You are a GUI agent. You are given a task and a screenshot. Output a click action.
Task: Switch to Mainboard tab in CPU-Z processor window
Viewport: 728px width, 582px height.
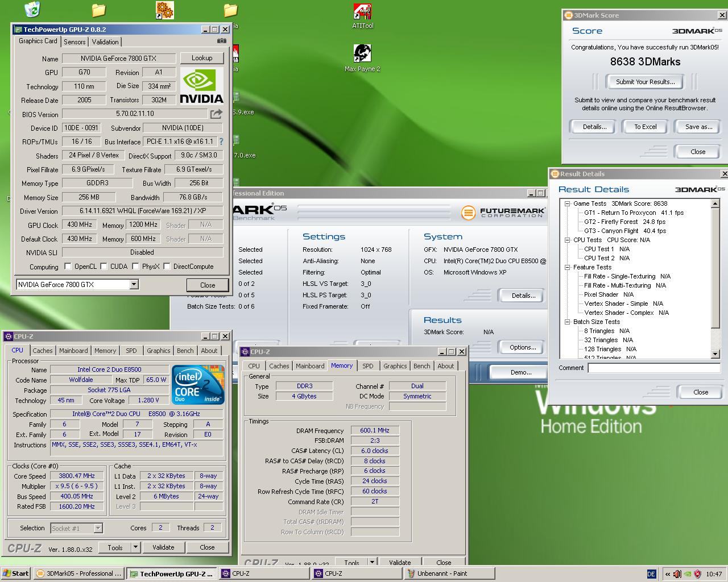coord(73,351)
